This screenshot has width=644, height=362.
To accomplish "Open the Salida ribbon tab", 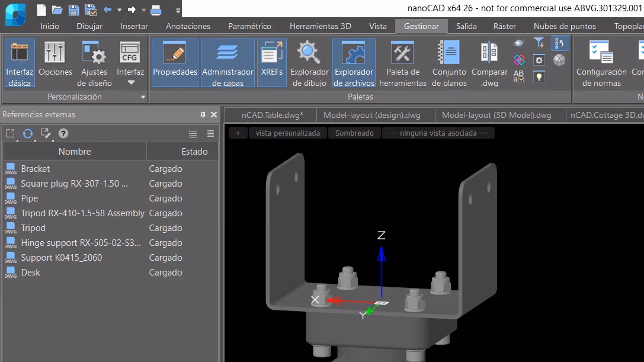I will click(x=467, y=26).
